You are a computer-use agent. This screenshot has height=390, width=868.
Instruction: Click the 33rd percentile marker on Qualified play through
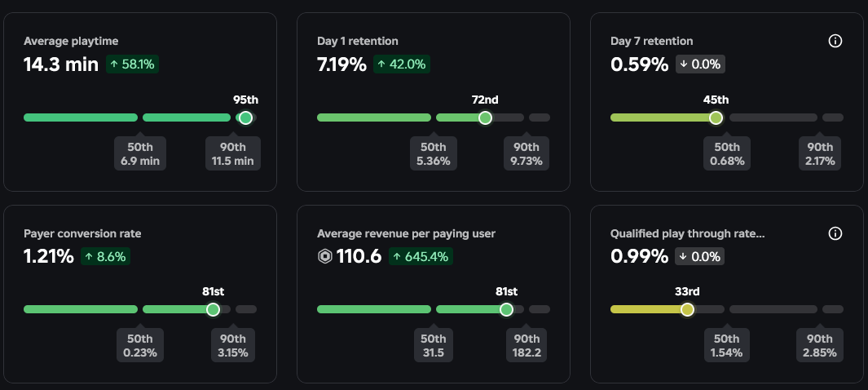[x=687, y=310]
